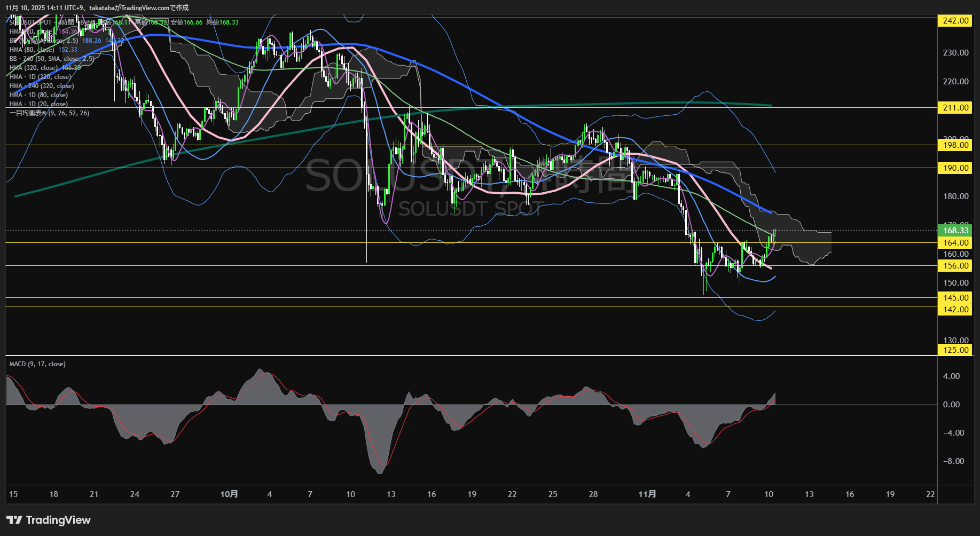The image size is (980, 536).
Task: Click the 11月 label on the time axis
Action: (x=647, y=494)
